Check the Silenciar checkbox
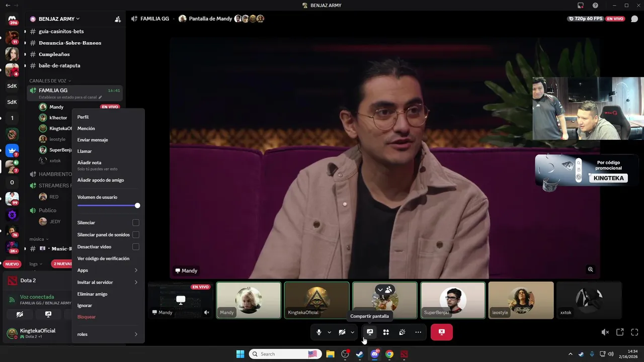This screenshot has height=362, width=644. 136,223
